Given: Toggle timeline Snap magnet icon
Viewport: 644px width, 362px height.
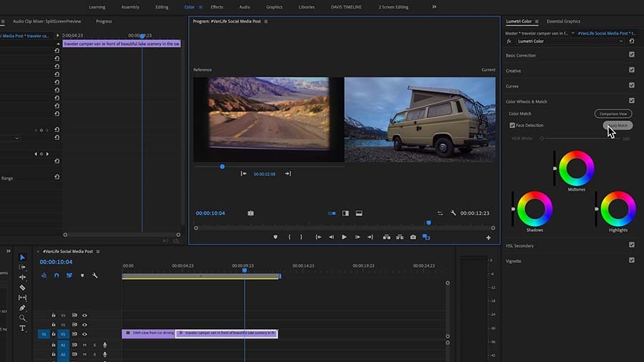Looking at the screenshot, I should (57, 275).
